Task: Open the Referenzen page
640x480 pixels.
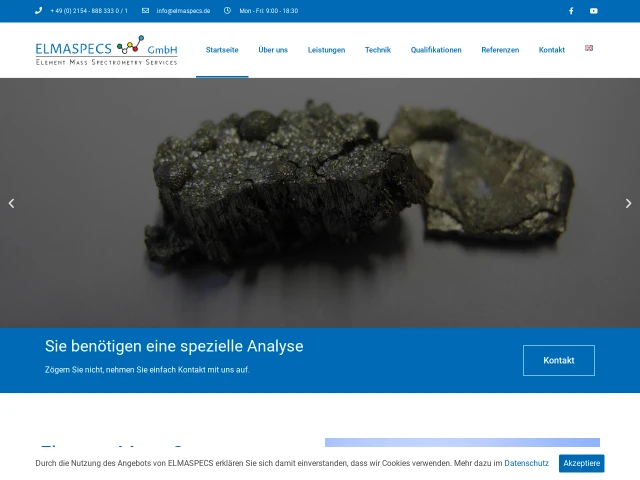Action: tap(500, 50)
